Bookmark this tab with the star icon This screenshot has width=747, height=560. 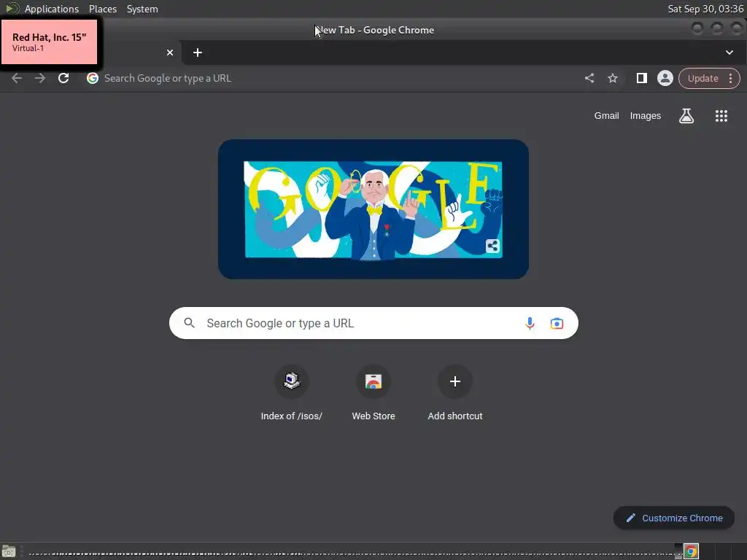613,78
